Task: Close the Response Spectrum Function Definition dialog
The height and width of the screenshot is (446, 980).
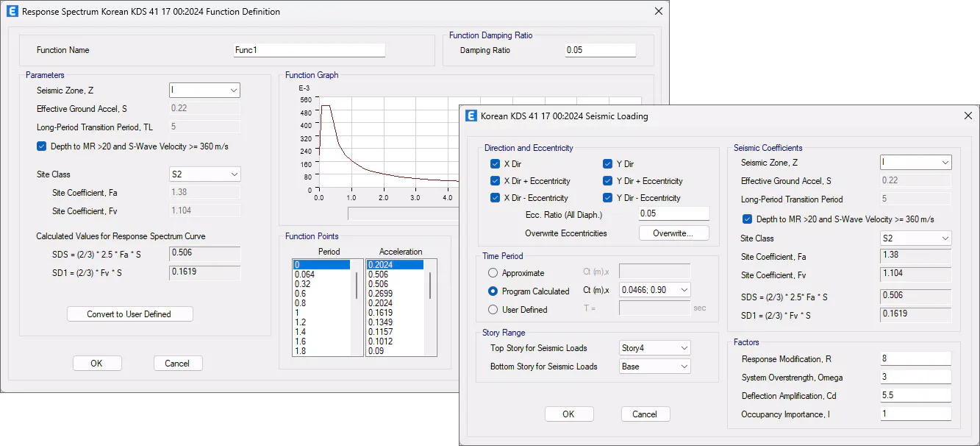Action: click(x=657, y=12)
